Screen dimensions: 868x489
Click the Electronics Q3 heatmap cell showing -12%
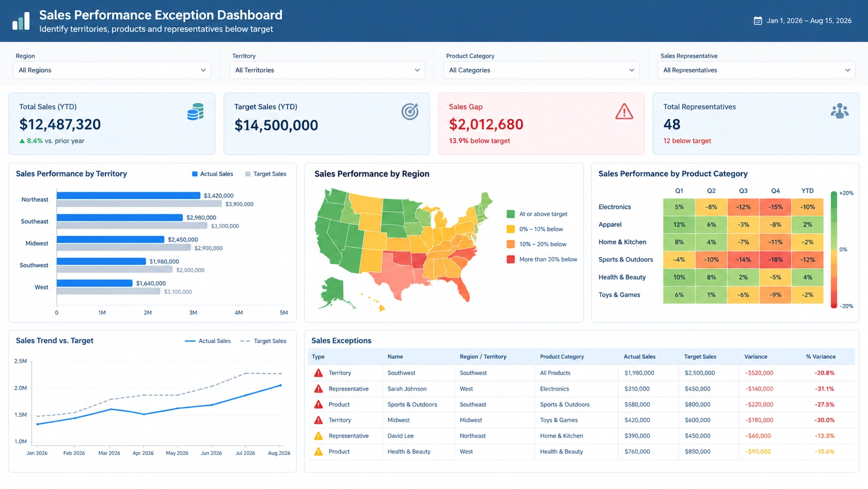(x=743, y=207)
